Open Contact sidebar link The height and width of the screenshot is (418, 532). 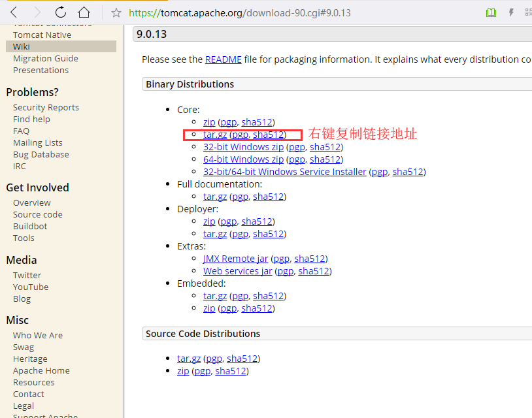click(29, 394)
